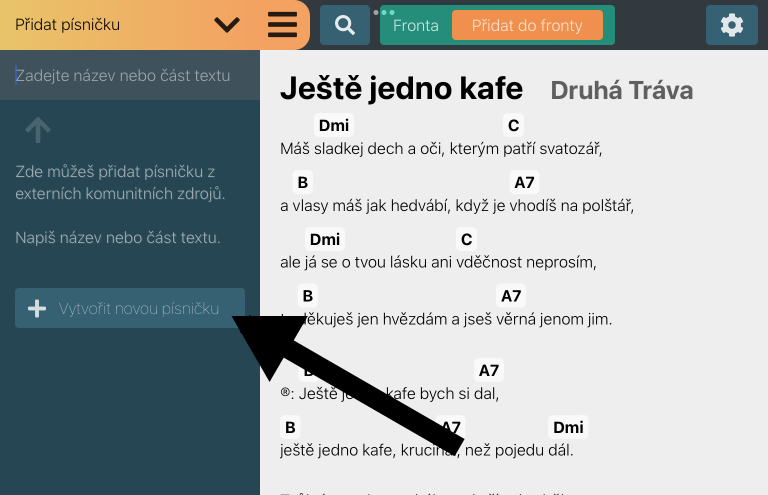The image size is (768, 495).
Task: Click the plus icon for new song
Action: click(x=37, y=308)
